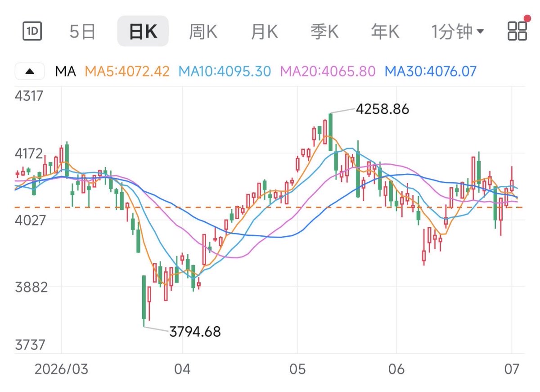
Task: Click the 4172 y-axis label
Action: 29,154
